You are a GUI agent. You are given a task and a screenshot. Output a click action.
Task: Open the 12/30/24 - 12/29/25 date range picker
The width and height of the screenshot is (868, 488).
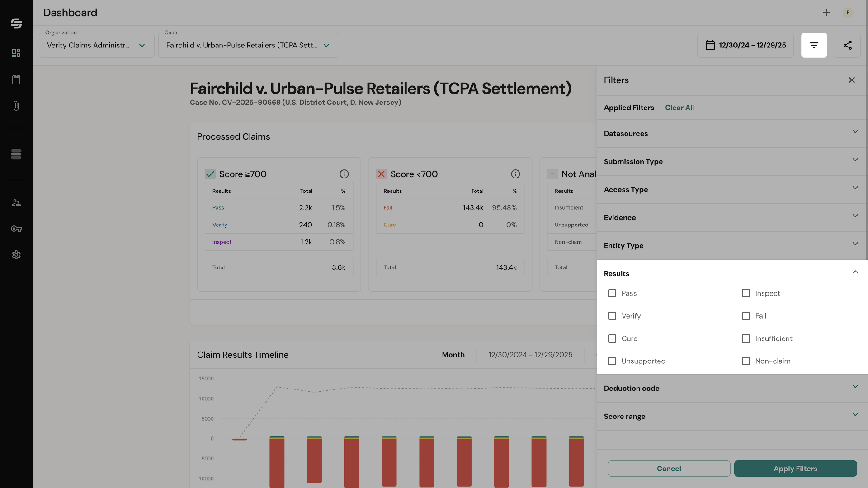tap(745, 45)
